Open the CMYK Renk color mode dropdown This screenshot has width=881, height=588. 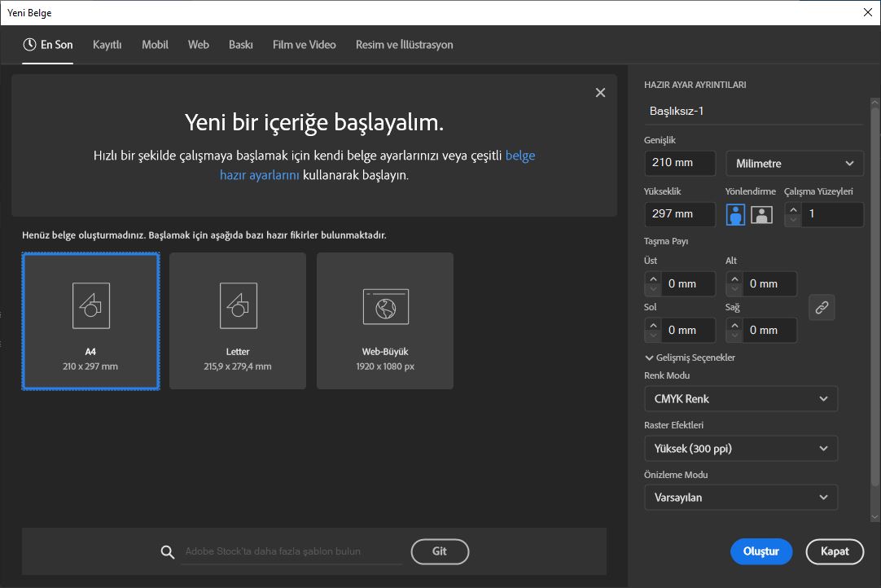click(x=740, y=399)
